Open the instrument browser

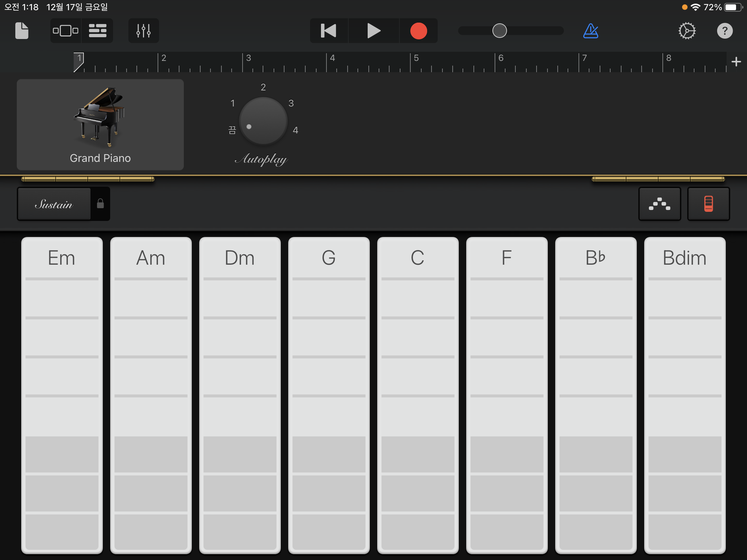coord(66,31)
